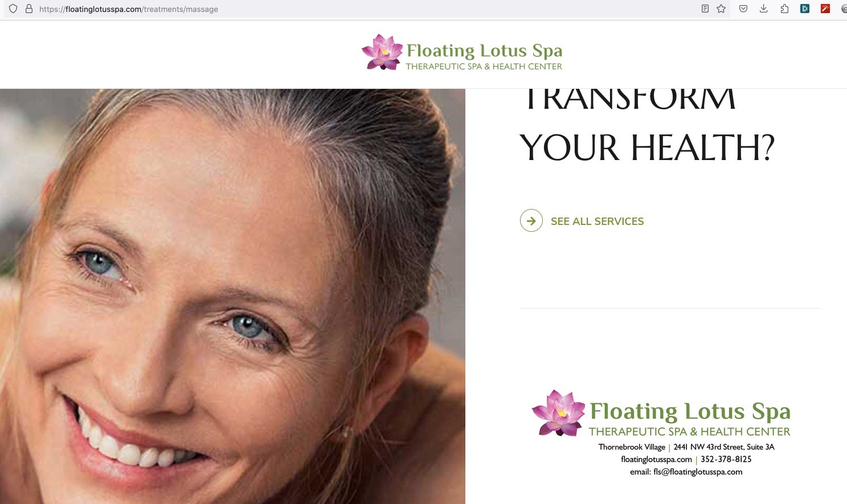Open the Extensions puzzle-piece menu
847x504 pixels.
pos(784,9)
